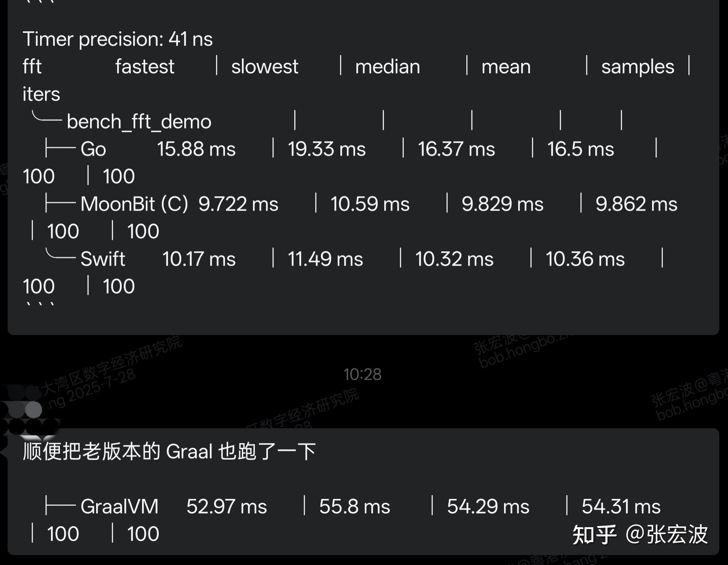Click MoonBit's median value 9.829 ms

502,204
